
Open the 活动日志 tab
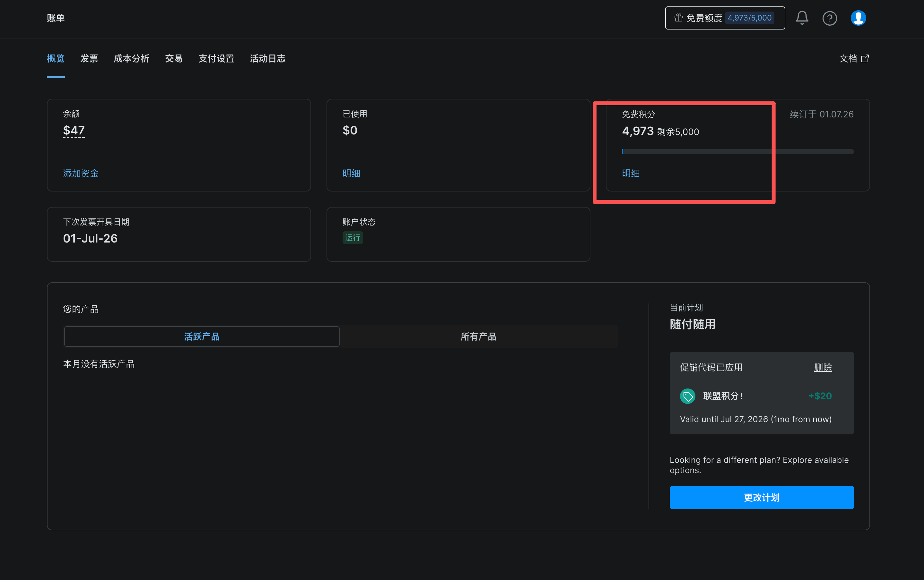click(268, 58)
